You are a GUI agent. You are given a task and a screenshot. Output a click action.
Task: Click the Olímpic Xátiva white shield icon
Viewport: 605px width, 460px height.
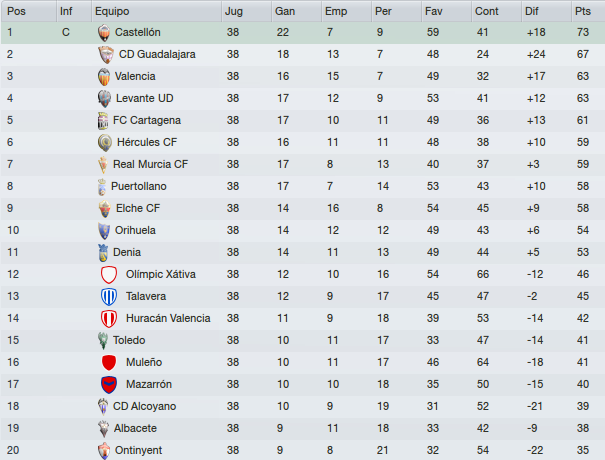pos(109,275)
